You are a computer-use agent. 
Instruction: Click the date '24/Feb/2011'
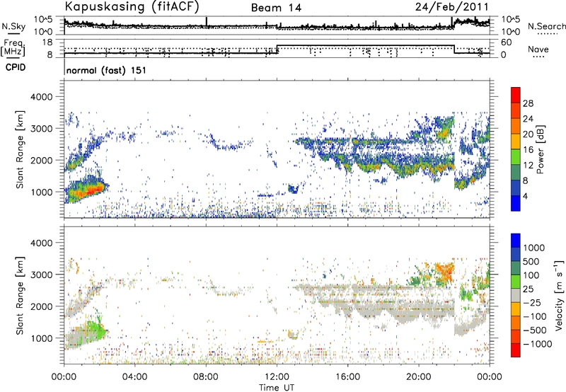tap(451, 7)
